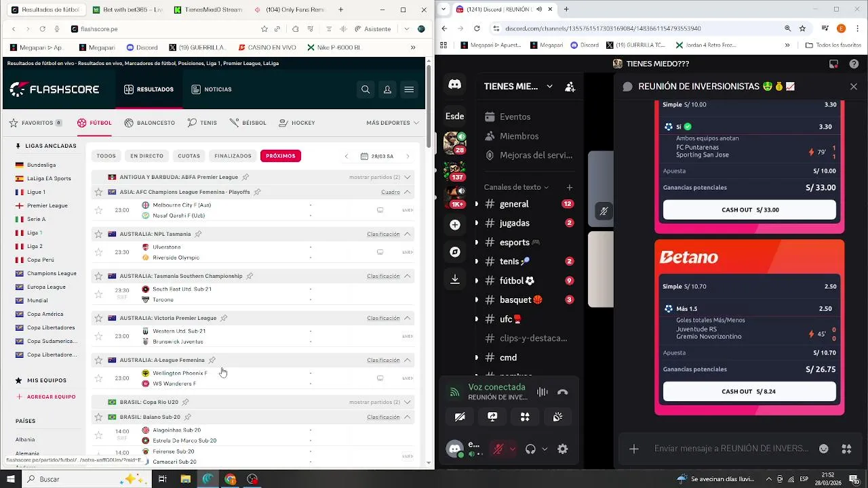Star the Melbourne City F match
Screen dimensions: 868x488
(x=98, y=210)
